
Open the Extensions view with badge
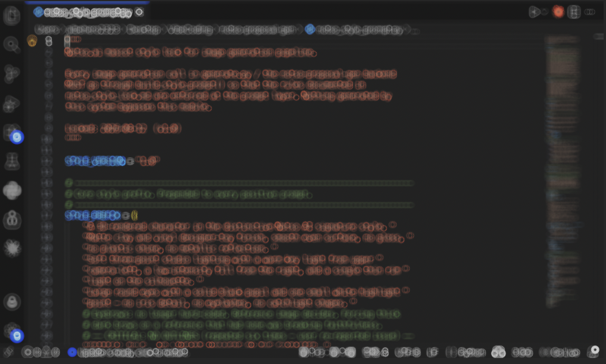tap(13, 133)
